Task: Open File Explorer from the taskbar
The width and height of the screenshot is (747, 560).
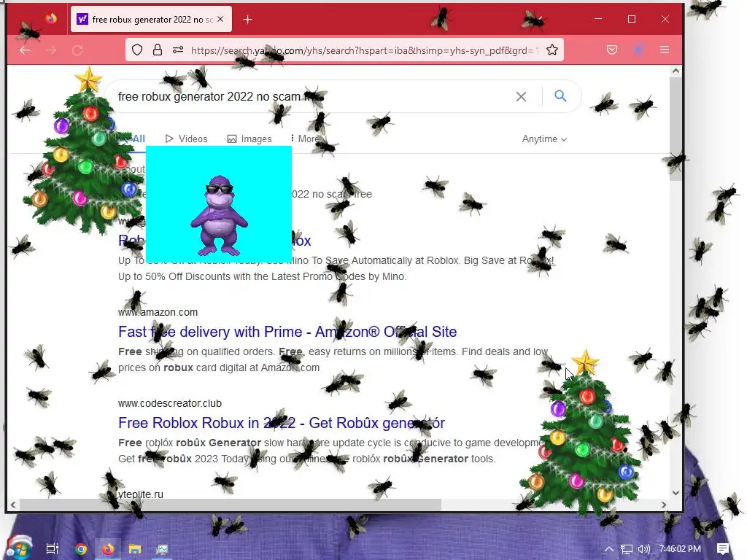Action: click(x=135, y=549)
